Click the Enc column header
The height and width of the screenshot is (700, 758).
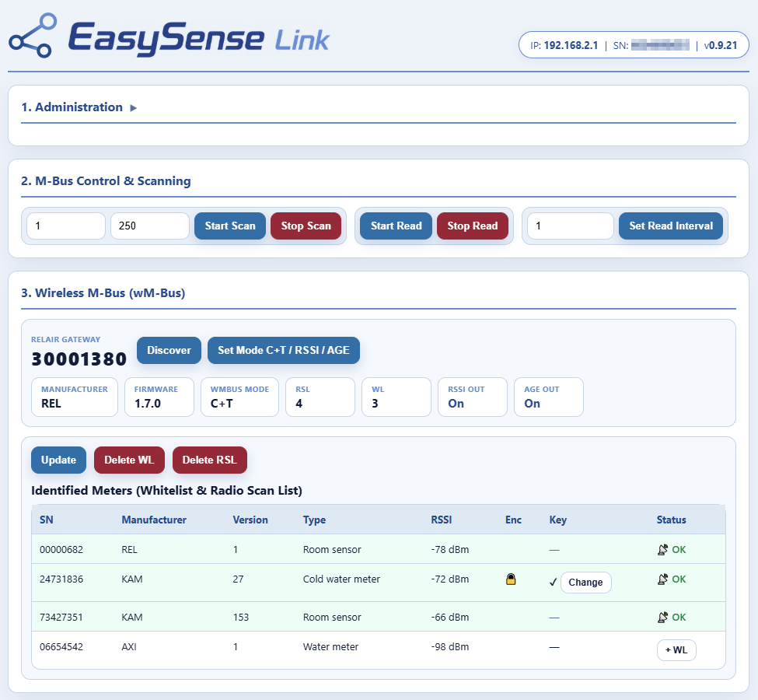pos(513,520)
